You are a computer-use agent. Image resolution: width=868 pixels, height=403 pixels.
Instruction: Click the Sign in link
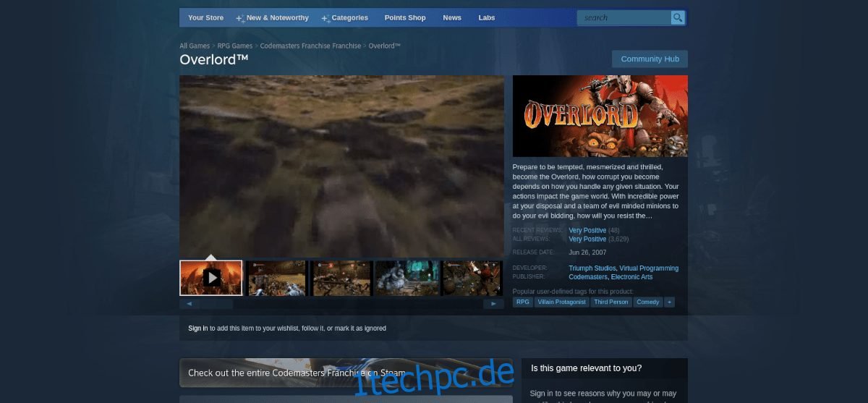pos(198,328)
